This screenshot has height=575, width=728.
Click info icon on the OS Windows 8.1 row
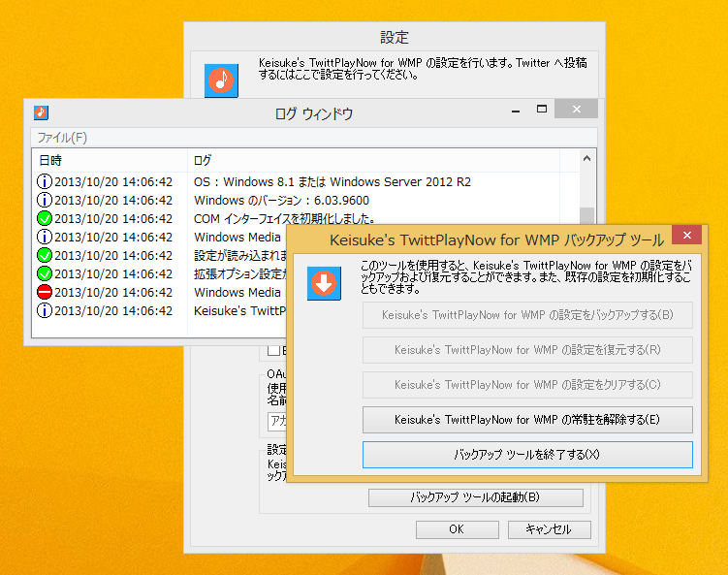[x=45, y=181]
